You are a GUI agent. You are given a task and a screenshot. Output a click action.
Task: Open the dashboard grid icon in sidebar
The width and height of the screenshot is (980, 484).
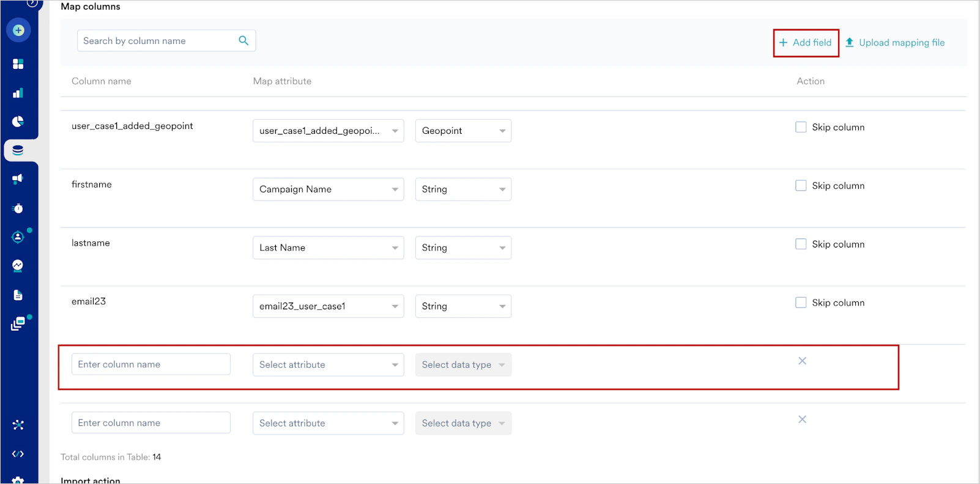click(18, 64)
